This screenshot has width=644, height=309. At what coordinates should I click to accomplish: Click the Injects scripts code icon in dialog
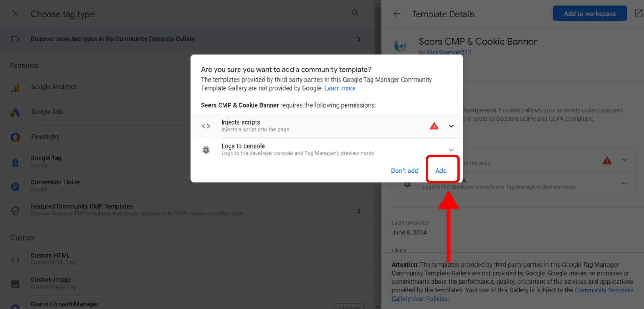click(206, 126)
